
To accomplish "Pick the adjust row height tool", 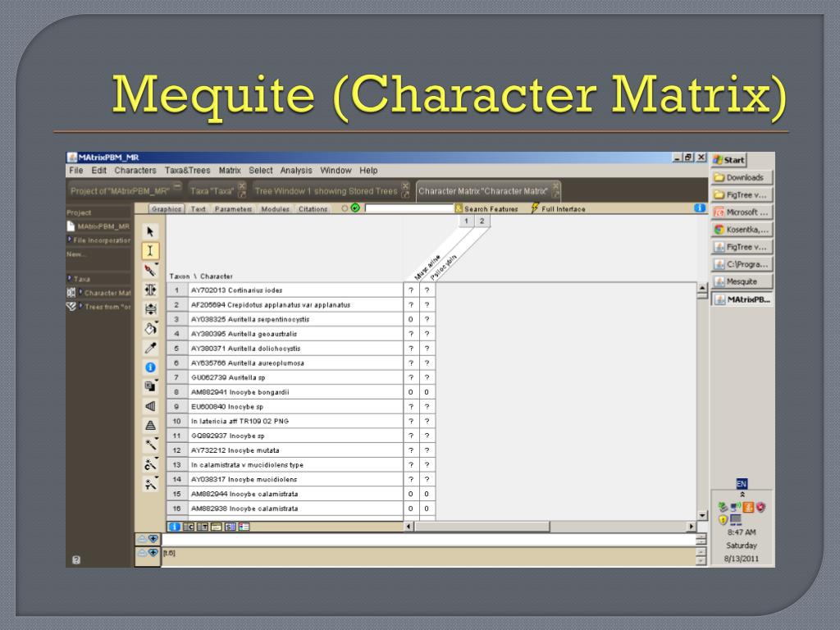I will pyautogui.click(x=150, y=309).
